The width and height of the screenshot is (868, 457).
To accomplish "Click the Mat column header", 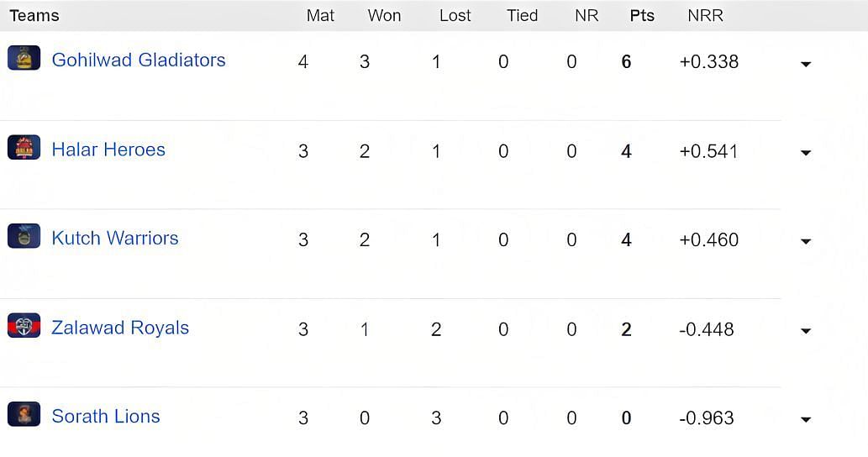I will click(x=320, y=15).
